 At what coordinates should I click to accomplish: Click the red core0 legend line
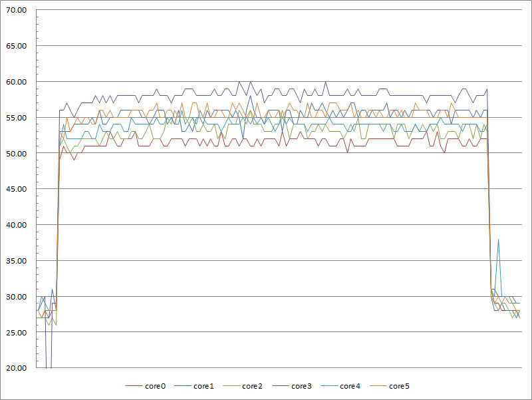pos(134,386)
